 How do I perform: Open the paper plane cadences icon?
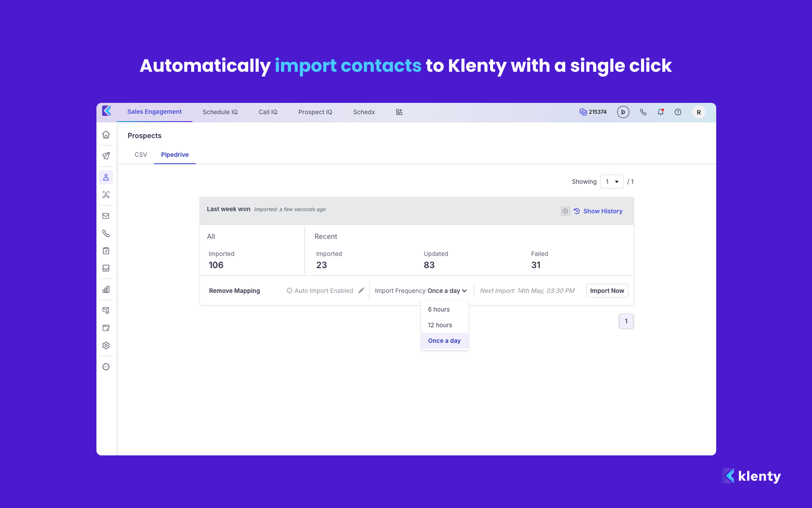point(106,156)
